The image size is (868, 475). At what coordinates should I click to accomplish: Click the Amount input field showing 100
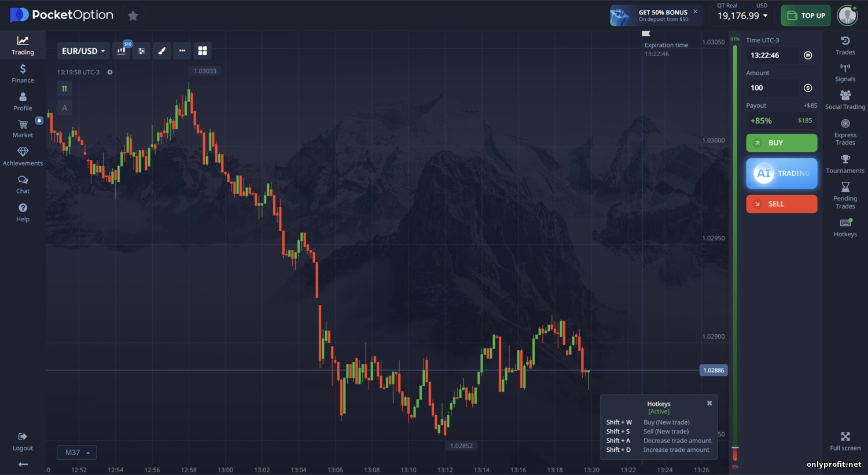[773, 88]
